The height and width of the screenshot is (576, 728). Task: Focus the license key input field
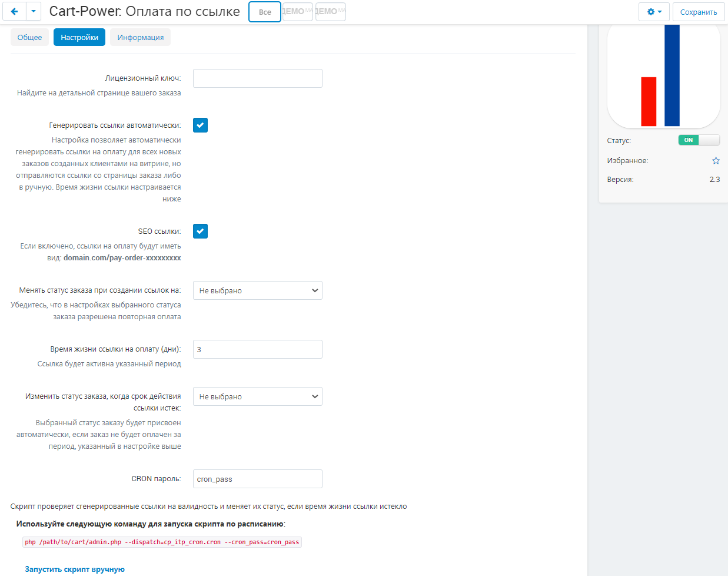click(x=258, y=78)
